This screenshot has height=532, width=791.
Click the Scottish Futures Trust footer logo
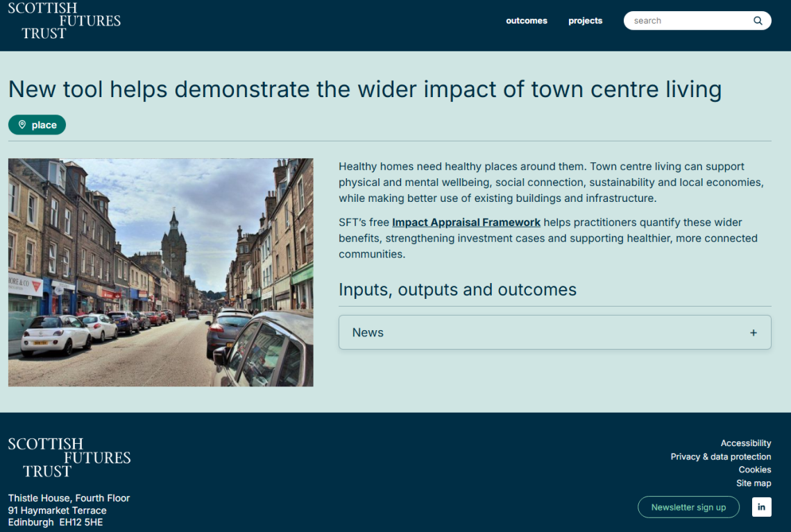point(69,457)
